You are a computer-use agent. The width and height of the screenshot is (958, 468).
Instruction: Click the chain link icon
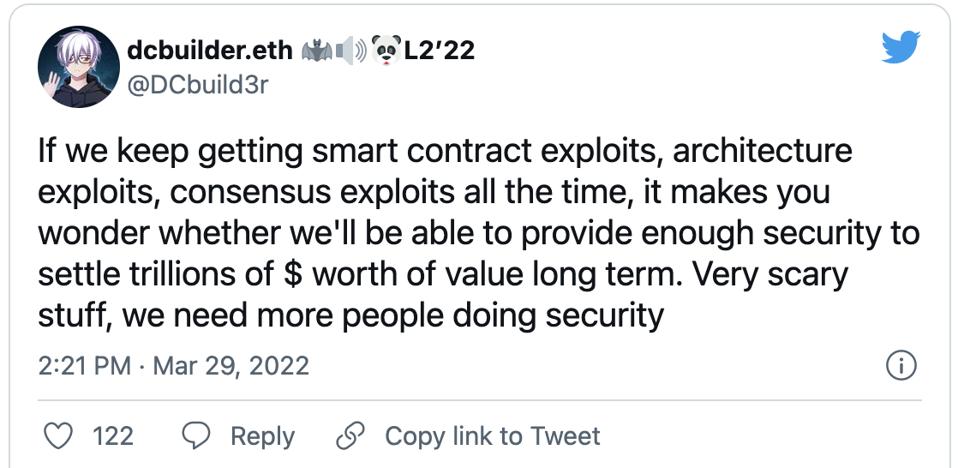(x=350, y=436)
